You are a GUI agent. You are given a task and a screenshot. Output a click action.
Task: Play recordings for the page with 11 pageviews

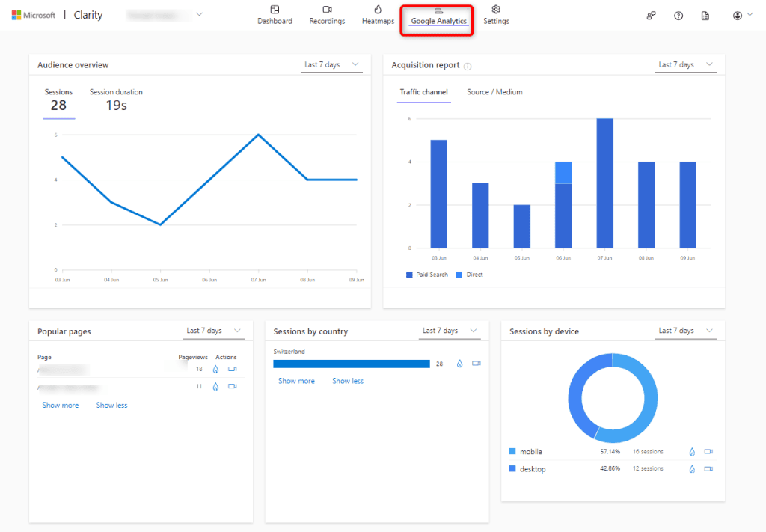click(231, 386)
